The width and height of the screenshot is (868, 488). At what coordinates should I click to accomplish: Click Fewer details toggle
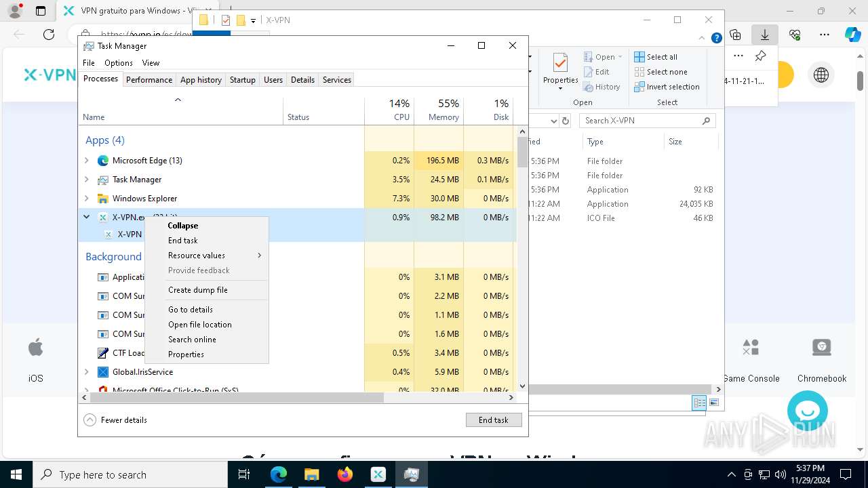click(115, 420)
